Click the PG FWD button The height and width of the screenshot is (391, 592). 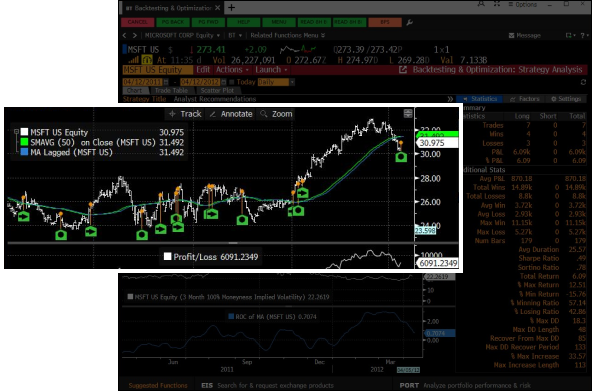click(x=208, y=22)
